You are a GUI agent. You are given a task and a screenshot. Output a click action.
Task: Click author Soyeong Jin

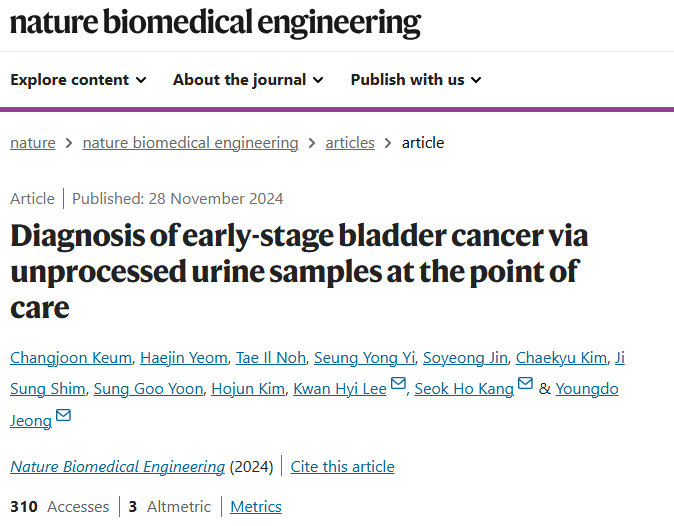pyautogui.click(x=465, y=358)
